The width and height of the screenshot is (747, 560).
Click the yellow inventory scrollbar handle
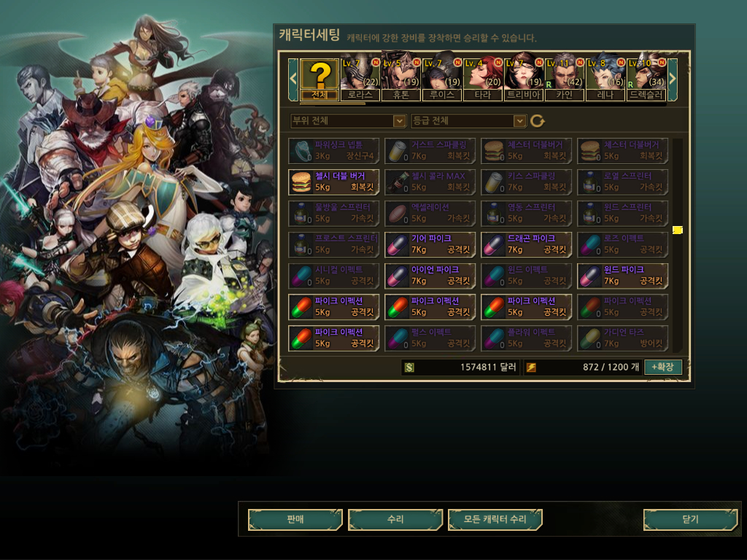pos(678,230)
